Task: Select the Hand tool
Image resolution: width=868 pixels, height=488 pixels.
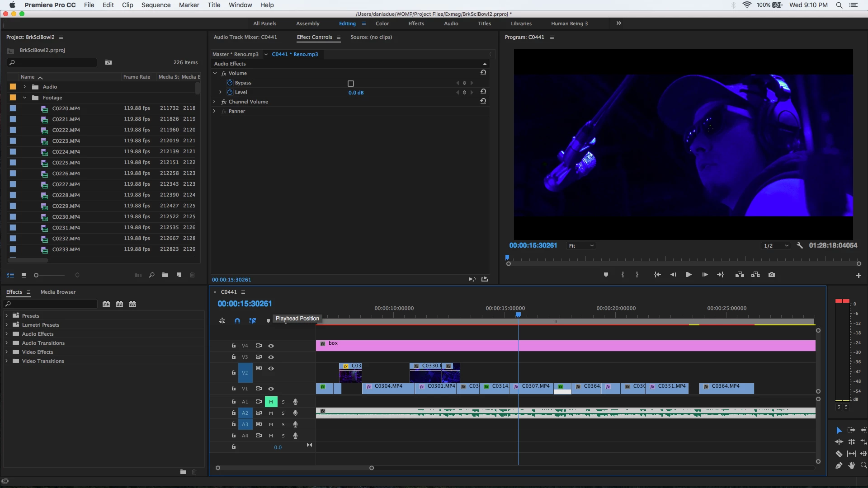Action: (x=852, y=465)
